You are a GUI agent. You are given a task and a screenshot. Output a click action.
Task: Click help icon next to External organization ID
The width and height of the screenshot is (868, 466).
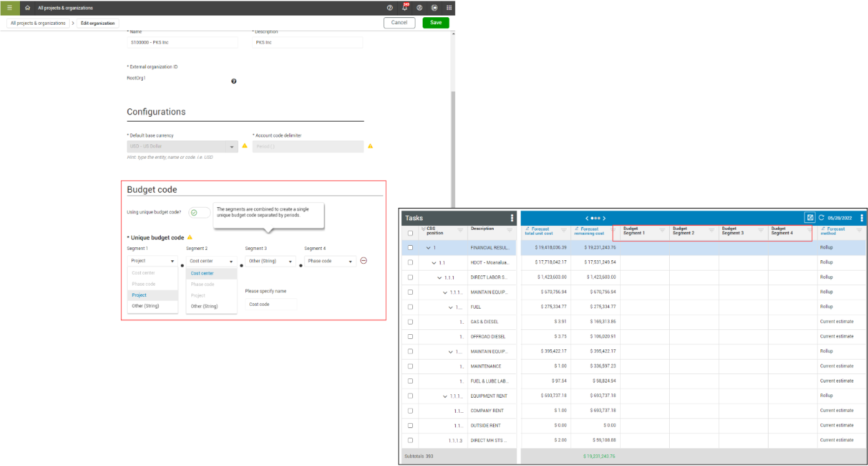click(x=233, y=81)
